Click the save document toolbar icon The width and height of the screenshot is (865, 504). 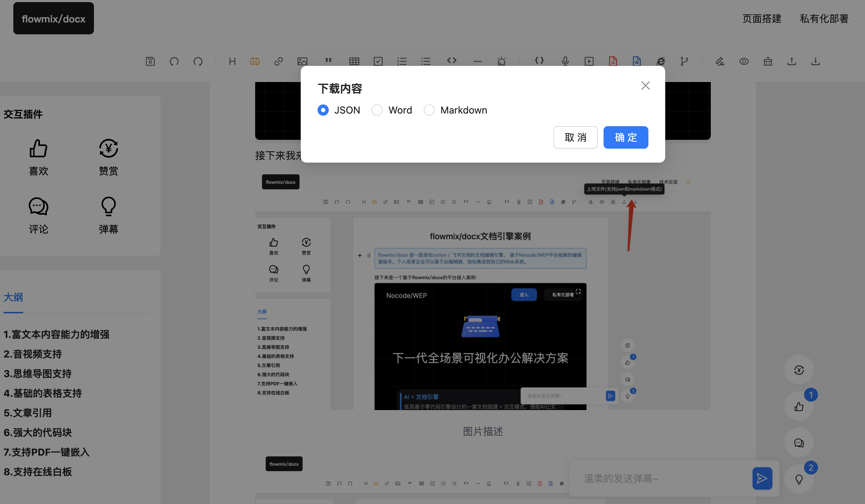point(150,61)
